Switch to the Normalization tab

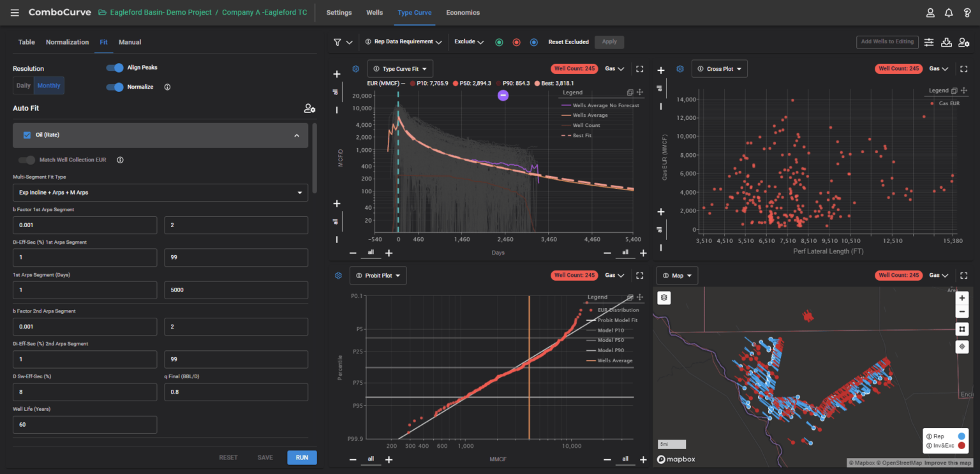pyautogui.click(x=67, y=42)
